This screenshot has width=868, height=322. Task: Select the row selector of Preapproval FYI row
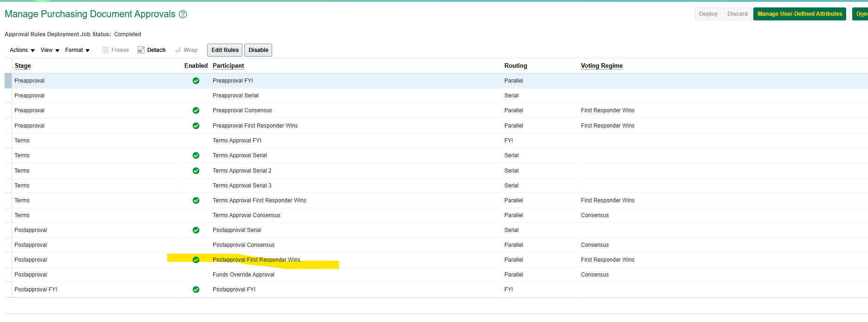[x=8, y=81]
